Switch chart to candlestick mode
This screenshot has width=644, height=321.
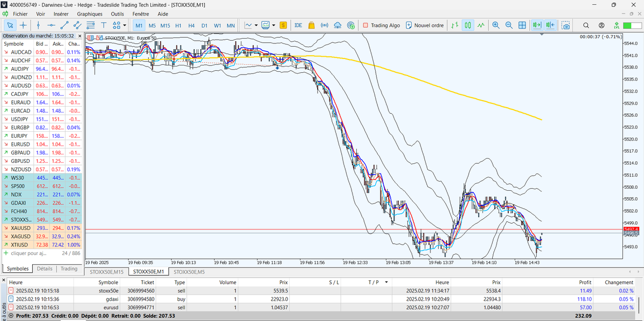click(468, 25)
